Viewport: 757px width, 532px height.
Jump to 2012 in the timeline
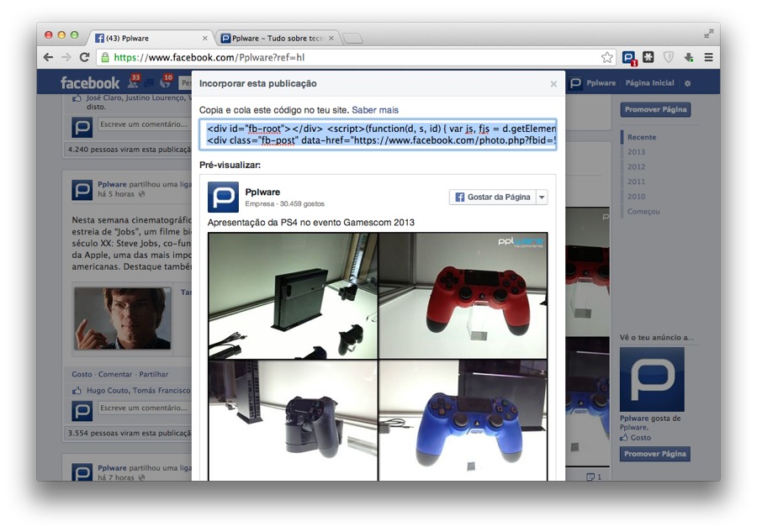coord(636,167)
